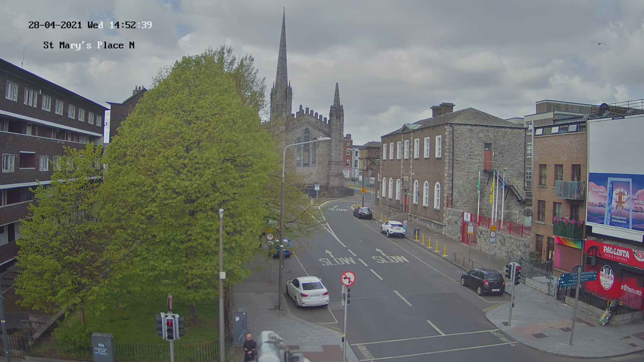The image size is (644, 362).
Task: Click the white SUV near bollards
Action: click(x=393, y=229)
